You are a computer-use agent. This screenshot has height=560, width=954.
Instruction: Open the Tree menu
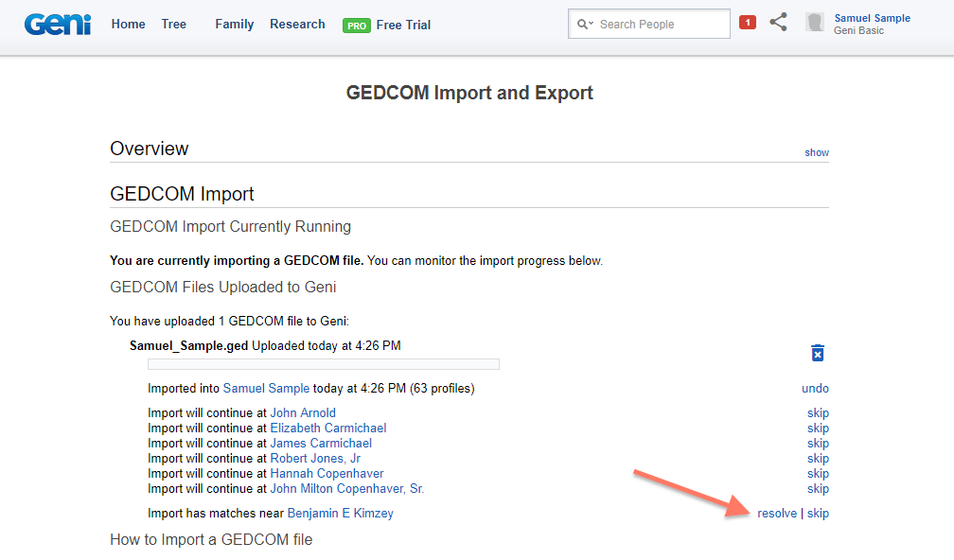click(x=174, y=25)
